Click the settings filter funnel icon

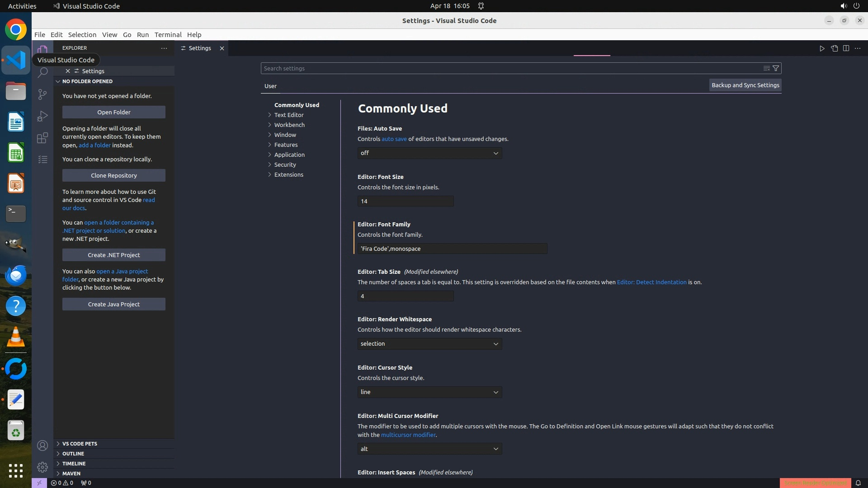776,68
